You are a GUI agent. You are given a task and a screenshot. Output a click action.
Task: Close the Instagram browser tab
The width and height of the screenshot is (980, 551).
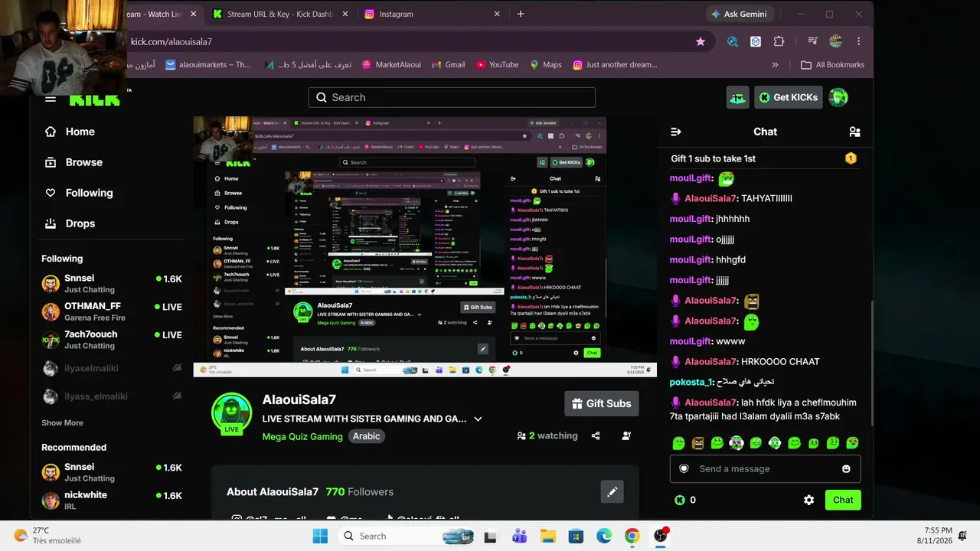[x=497, y=14]
